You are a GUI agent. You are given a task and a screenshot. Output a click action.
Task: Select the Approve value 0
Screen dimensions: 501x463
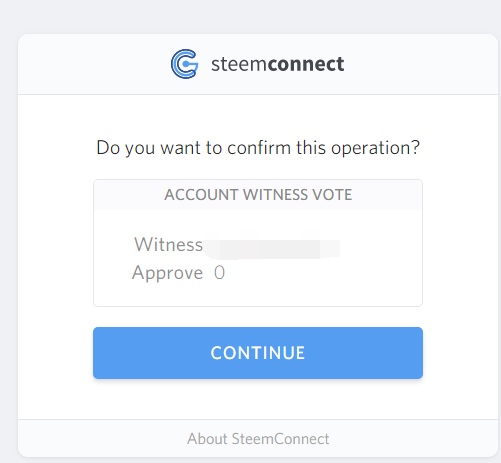click(x=219, y=273)
